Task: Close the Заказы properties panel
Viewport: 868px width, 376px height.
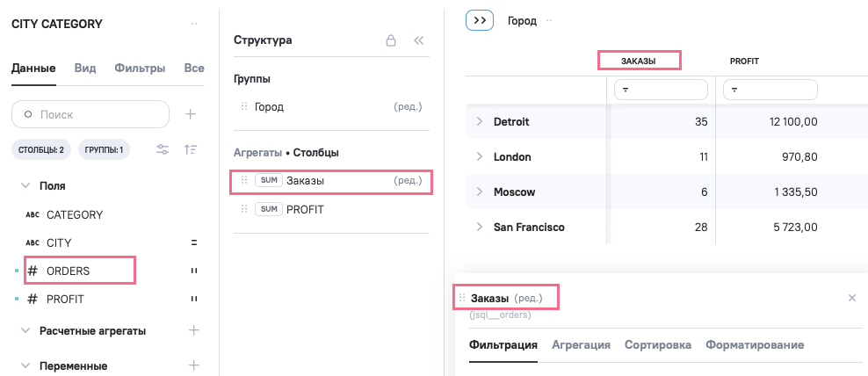Action: (x=851, y=299)
